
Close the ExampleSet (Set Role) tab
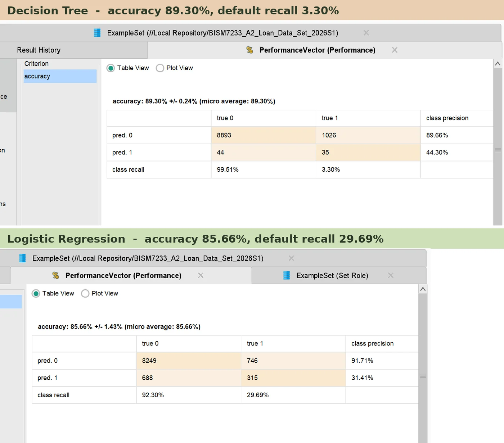point(391,275)
